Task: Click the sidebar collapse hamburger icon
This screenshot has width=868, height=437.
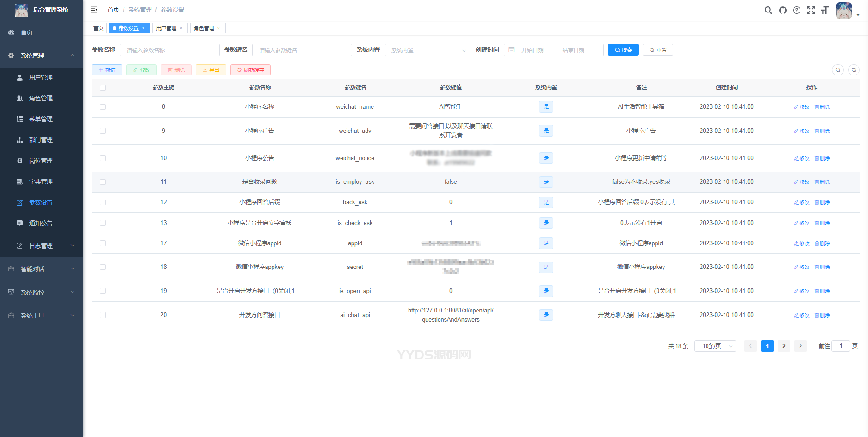Action: click(94, 10)
